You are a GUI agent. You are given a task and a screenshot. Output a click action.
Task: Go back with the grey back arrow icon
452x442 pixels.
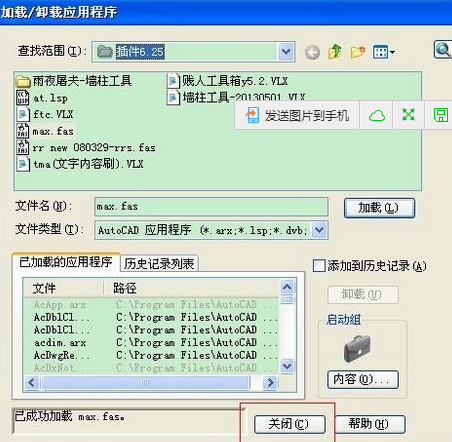[312, 52]
